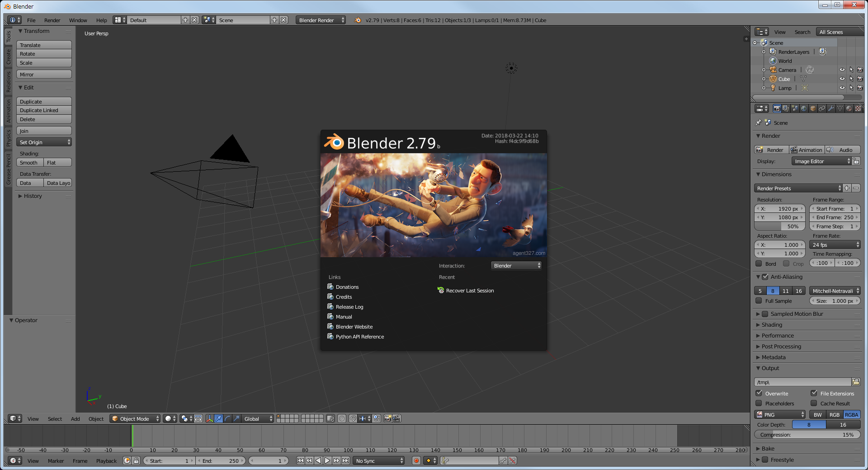Hide the Cube in the outliner
868x470 pixels.
842,79
